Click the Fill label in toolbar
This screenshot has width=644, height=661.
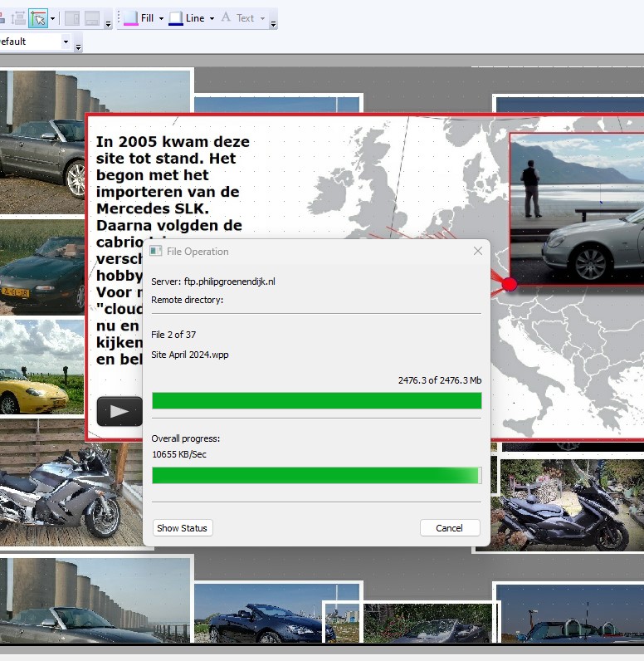[147, 18]
